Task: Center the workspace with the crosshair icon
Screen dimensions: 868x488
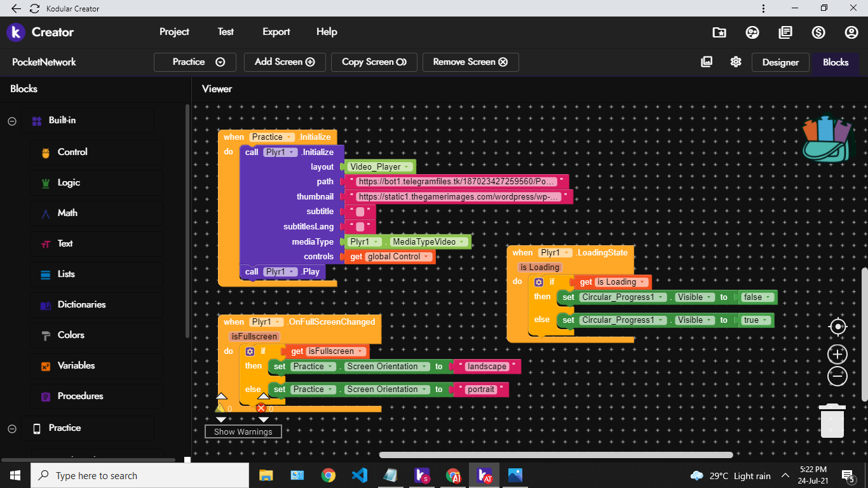Action: (x=837, y=327)
